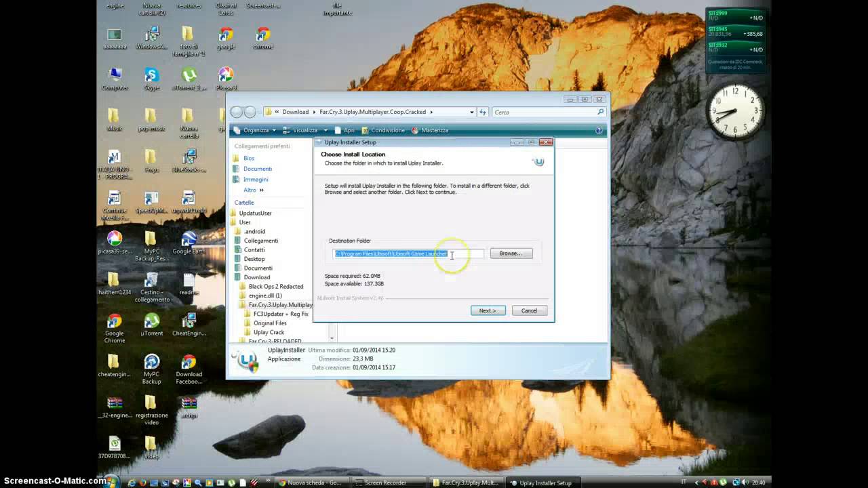Click the google desktop shortcut

tap(226, 38)
